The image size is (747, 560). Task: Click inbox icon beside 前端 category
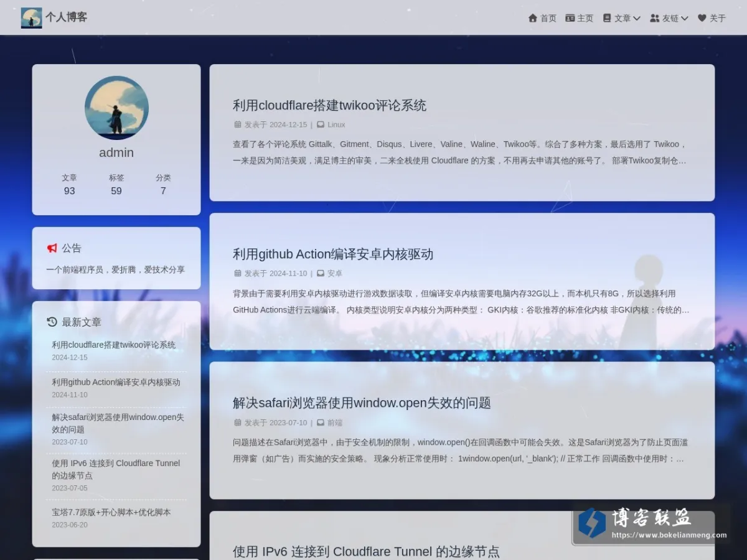tap(321, 422)
